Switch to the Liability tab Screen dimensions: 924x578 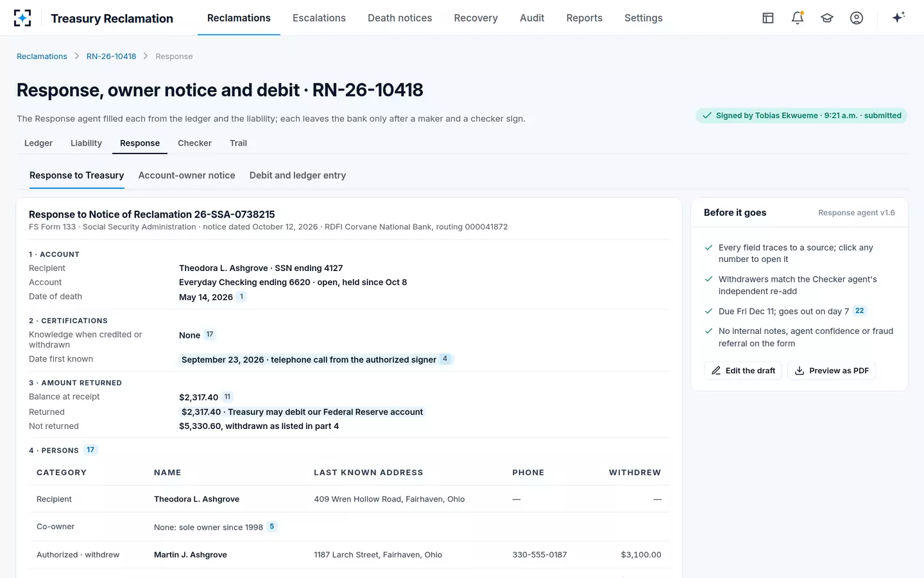click(x=86, y=143)
